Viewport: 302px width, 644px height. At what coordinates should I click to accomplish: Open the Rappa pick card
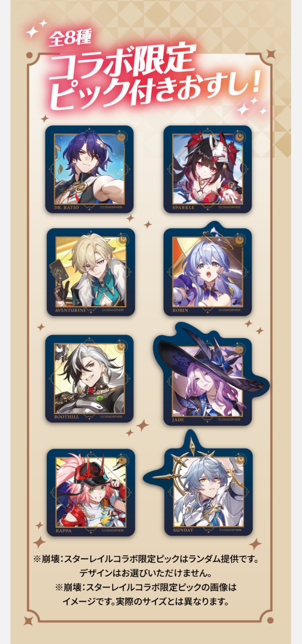(91, 493)
